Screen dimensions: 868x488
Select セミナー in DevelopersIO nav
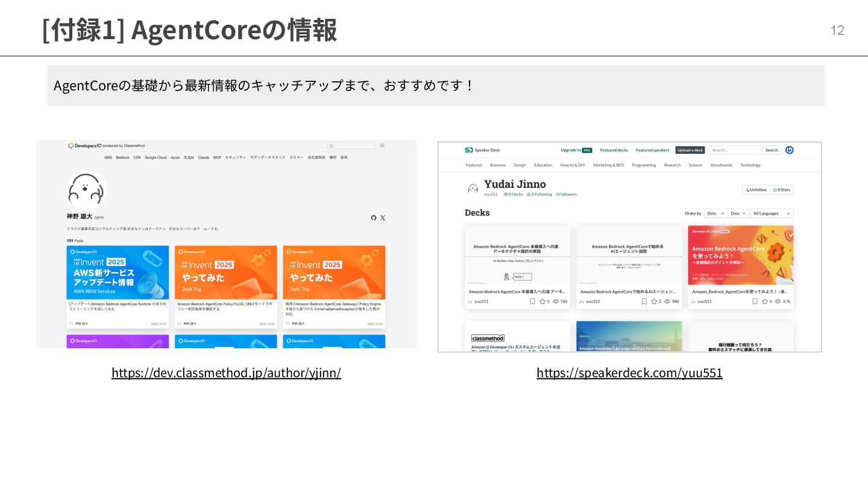point(297,157)
